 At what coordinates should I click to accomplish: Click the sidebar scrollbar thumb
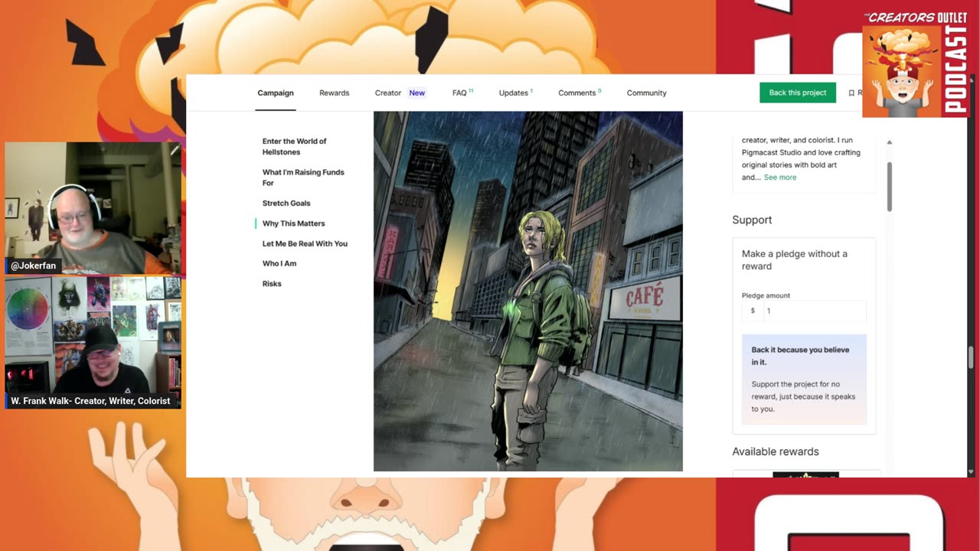[x=889, y=187]
